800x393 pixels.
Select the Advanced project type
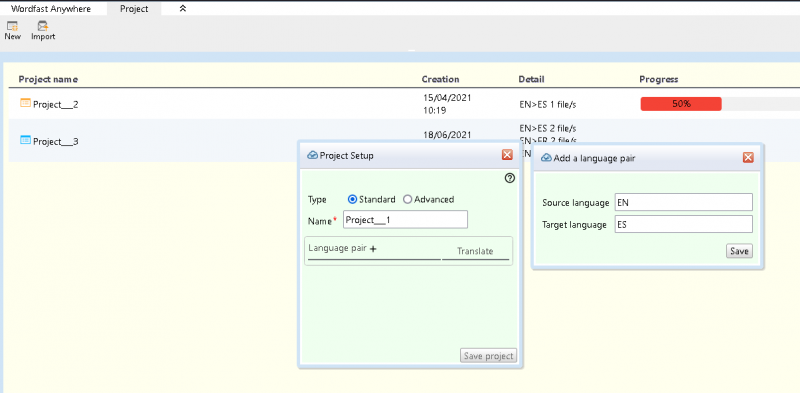point(407,200)
